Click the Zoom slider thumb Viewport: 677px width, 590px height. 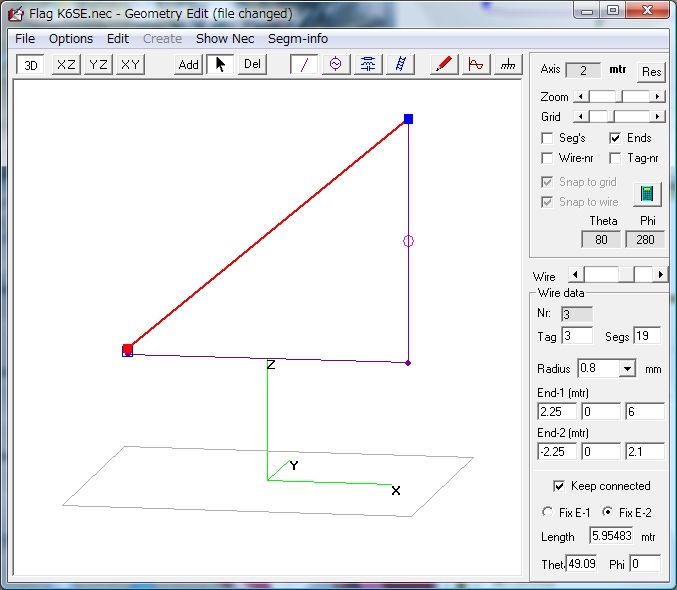point(619,97)
